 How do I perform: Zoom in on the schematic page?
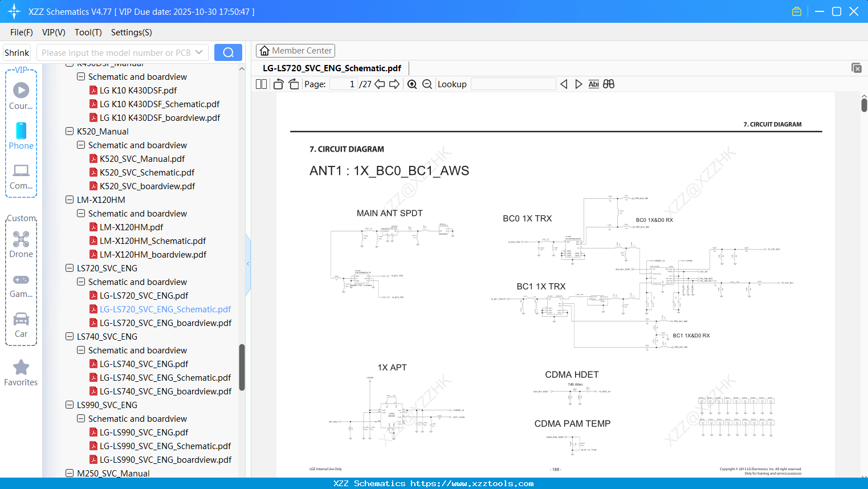(x=411, y=84)
